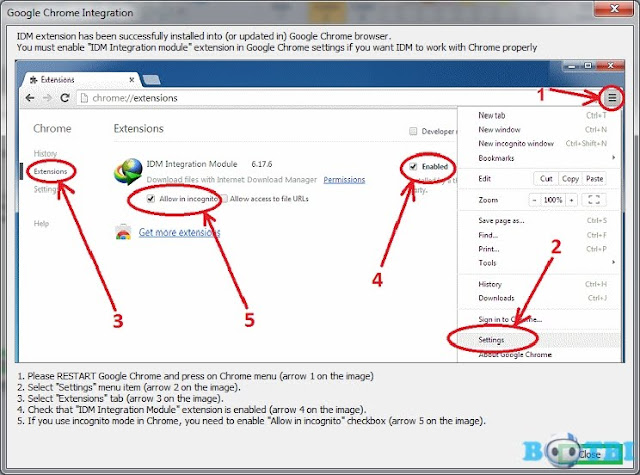Open the Permissions link

point(344,180)
